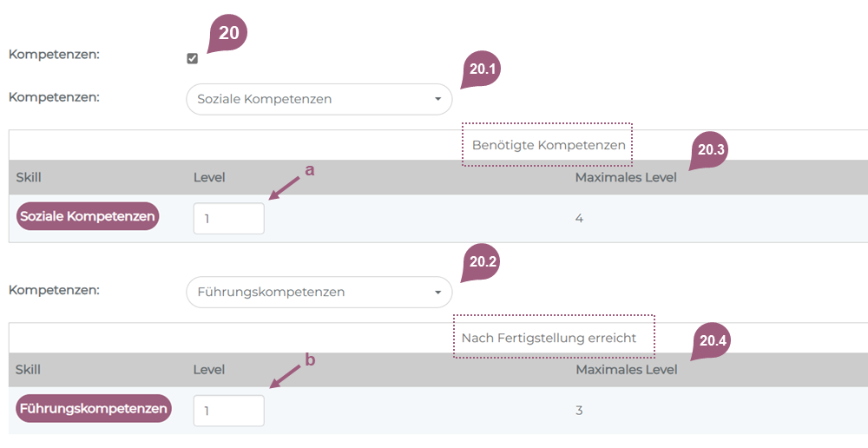The height and width of the screenshot is (448, 868).
Task: Select the Führungskompetenzen skill badge
Action: pos(94,408)
